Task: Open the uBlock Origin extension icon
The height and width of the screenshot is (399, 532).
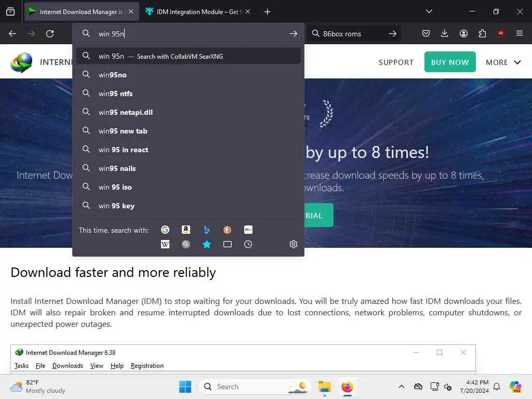Action: (x=501, y=33)
